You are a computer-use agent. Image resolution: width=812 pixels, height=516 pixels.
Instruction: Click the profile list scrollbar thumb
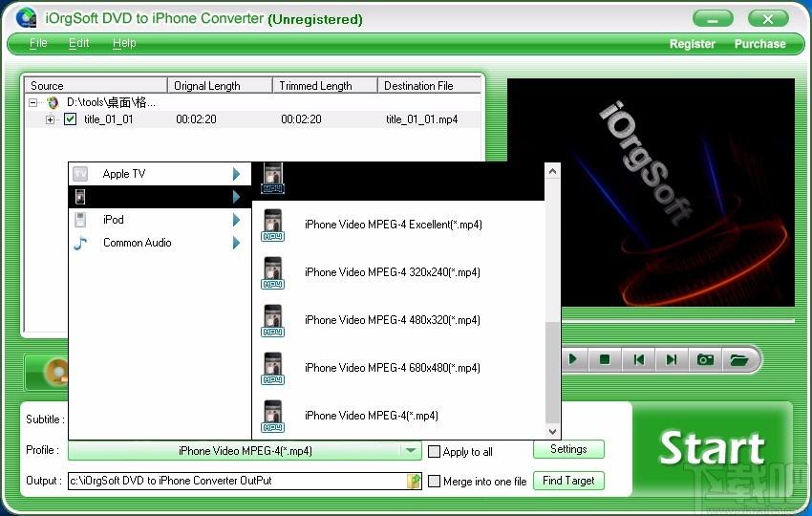pyautogui.click(x=552, y=373)
